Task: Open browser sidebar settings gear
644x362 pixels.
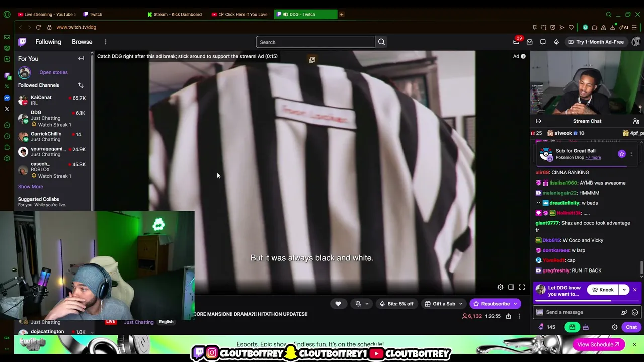Action: pyautogui.click(x=7, y=158)
